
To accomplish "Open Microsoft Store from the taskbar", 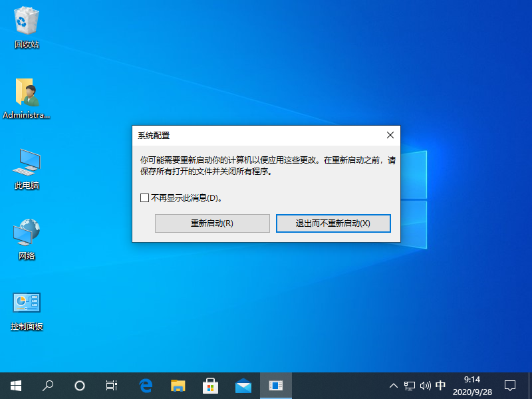I will click(211, 386).
